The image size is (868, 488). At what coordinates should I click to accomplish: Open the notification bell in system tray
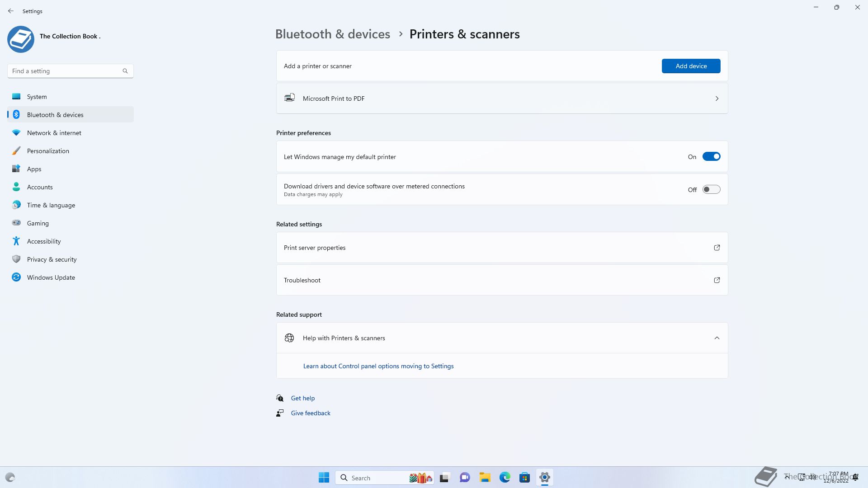(855, 478)
